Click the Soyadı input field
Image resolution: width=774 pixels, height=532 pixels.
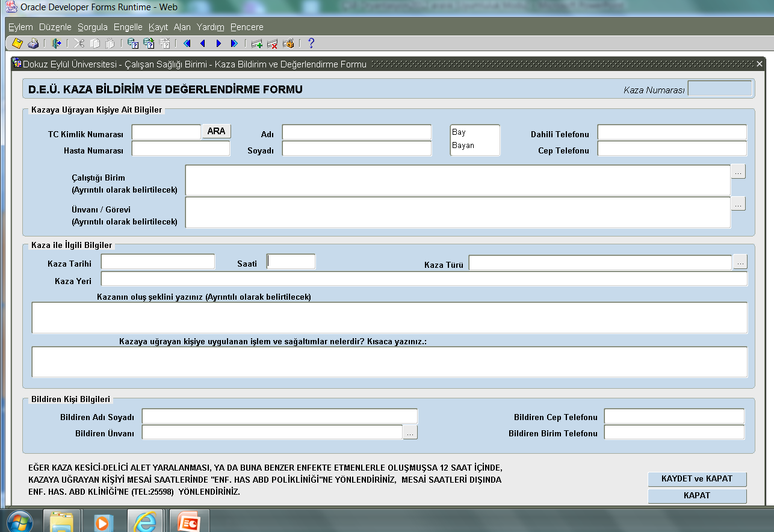coord(357,148)
